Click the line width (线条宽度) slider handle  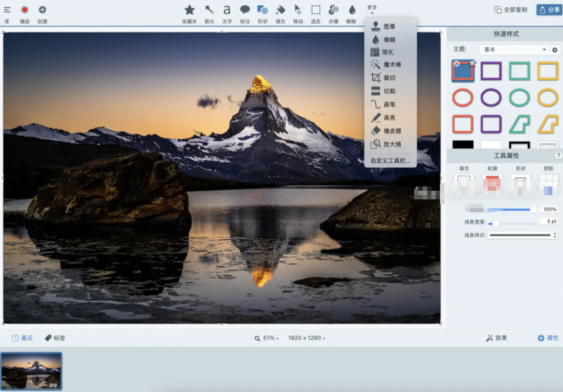click(x=496, y=224)
